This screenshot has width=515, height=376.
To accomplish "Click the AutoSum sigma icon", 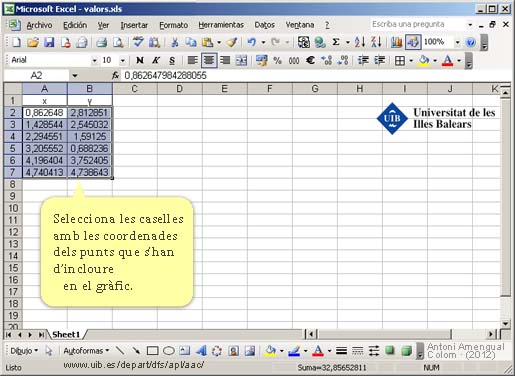I will [336, 42].
